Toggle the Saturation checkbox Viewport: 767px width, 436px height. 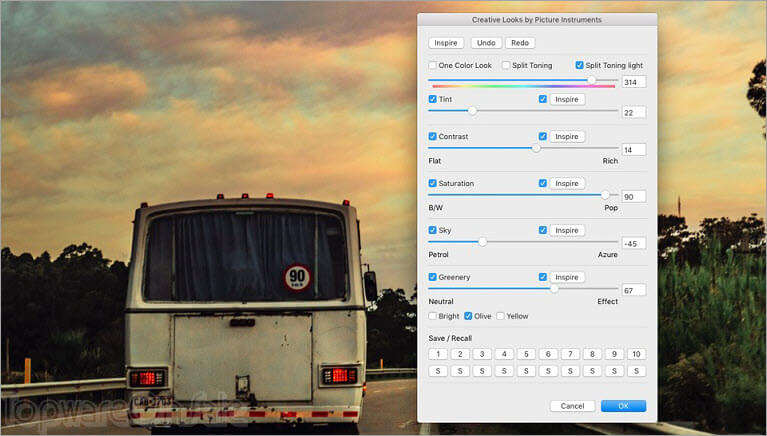432,183
